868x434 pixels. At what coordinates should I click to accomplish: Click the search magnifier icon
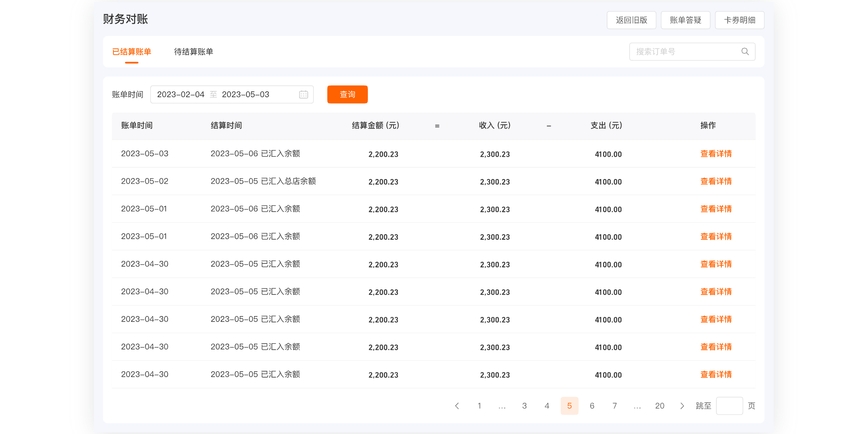point(745,51)
